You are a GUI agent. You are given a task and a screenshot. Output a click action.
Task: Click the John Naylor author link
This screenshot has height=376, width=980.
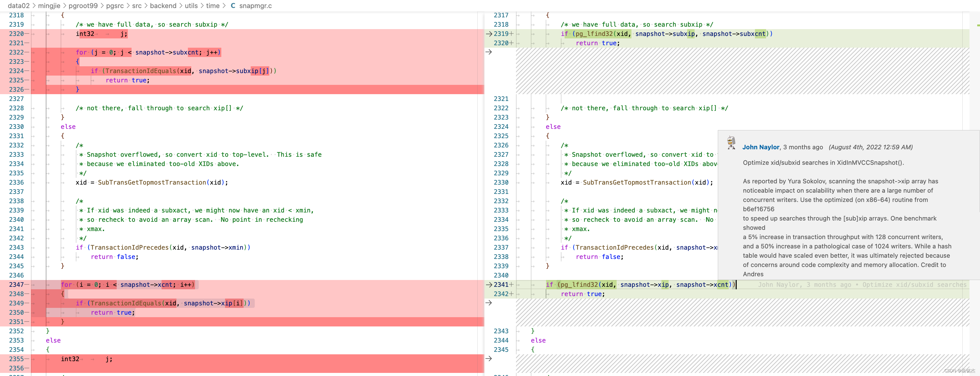pyautogui.click(x=761, y=147)
